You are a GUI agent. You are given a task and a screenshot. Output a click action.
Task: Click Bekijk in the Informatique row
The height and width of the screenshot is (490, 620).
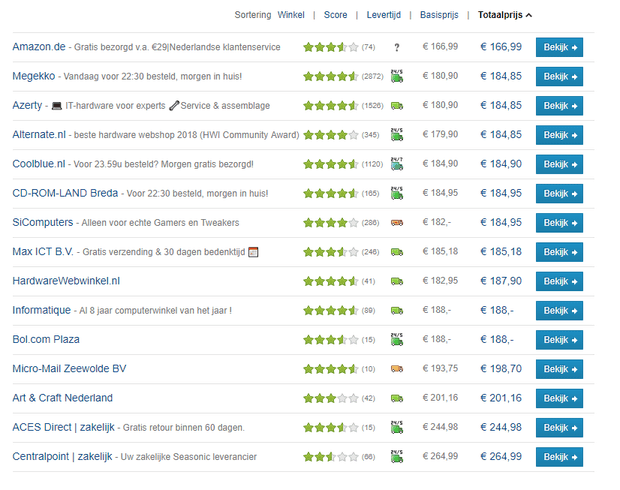pos(559,311)
